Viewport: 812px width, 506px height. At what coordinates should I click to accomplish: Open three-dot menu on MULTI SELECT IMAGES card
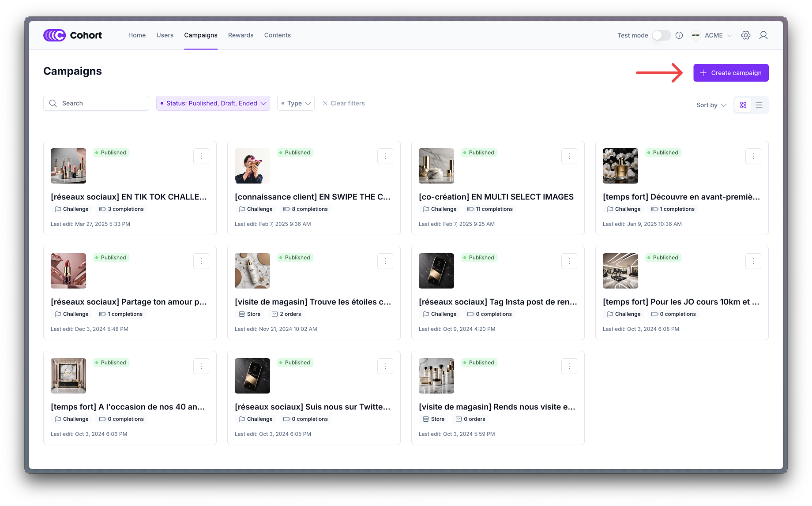point(569,156)
